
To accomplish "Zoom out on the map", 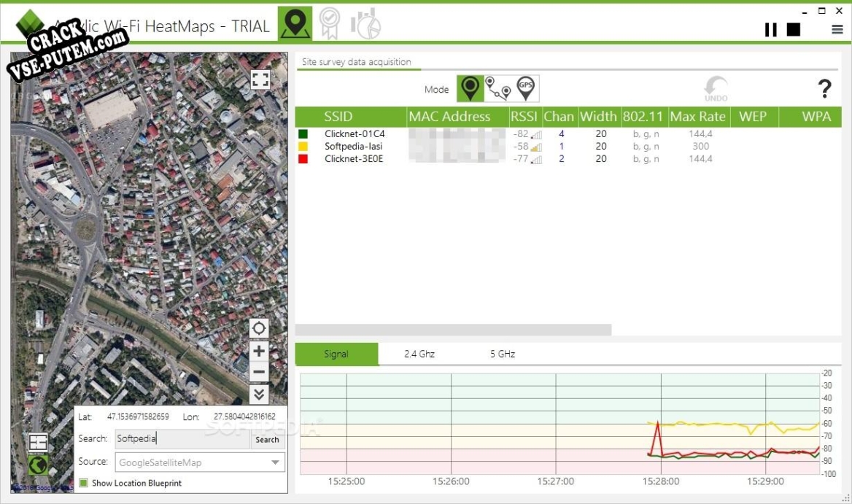I will (x=259, y=372).
